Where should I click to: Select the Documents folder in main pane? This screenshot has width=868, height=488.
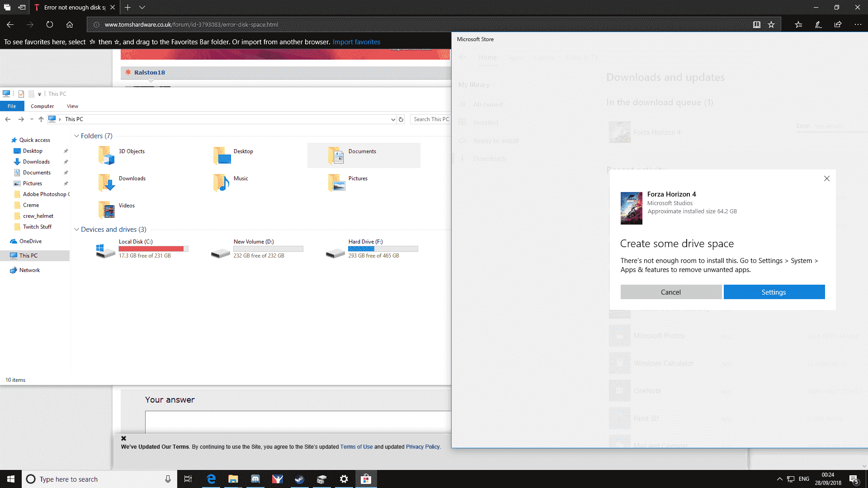point(364,155)
